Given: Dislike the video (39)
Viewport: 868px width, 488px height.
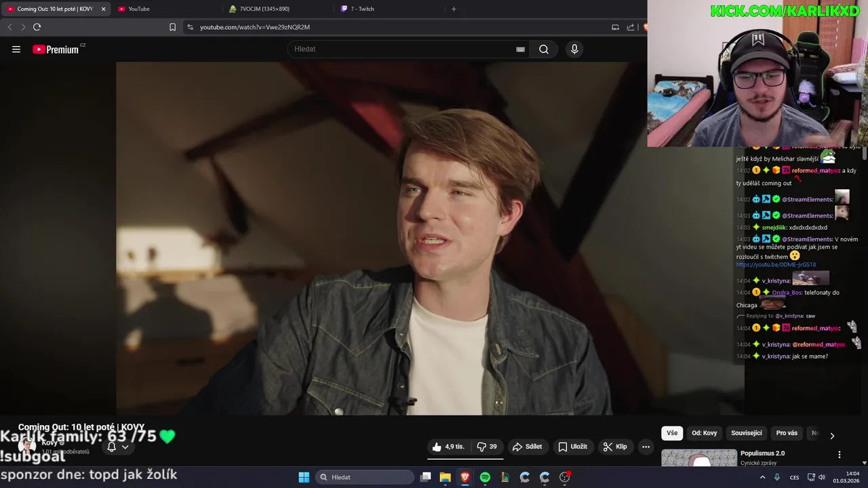Looking at the screenshot, I should [x=487, y=447].
